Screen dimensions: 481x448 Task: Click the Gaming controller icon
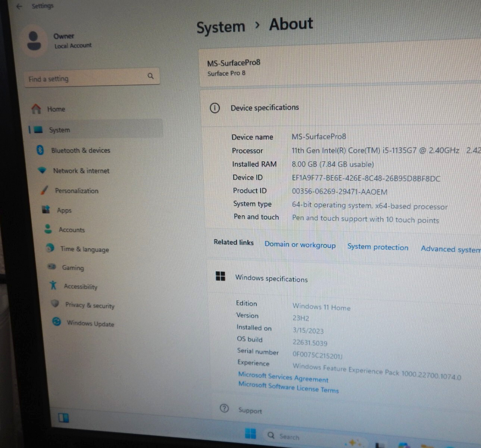pos(52,267)
